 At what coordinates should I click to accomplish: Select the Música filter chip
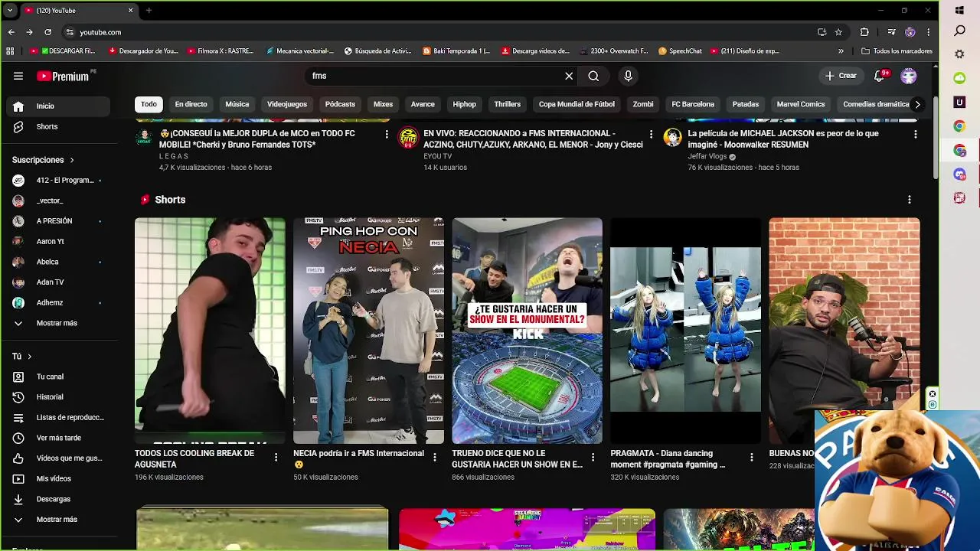(x=237, y=104)
